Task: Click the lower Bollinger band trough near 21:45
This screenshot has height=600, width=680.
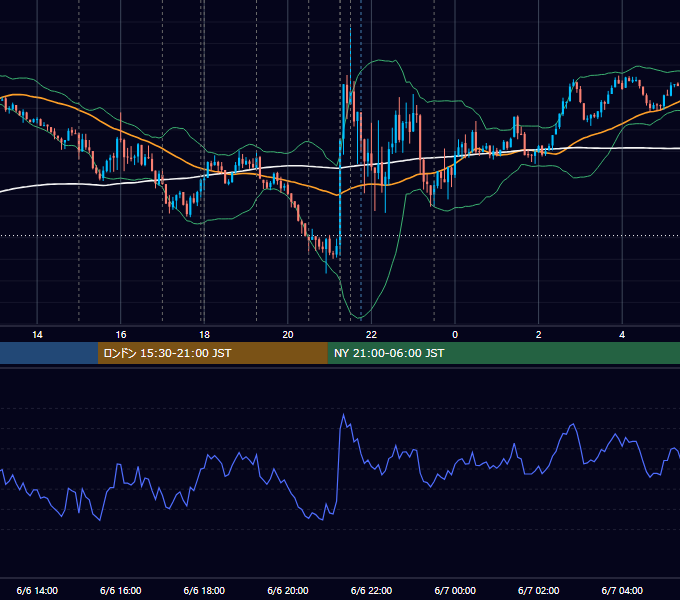Action: [x=360, y=318]
